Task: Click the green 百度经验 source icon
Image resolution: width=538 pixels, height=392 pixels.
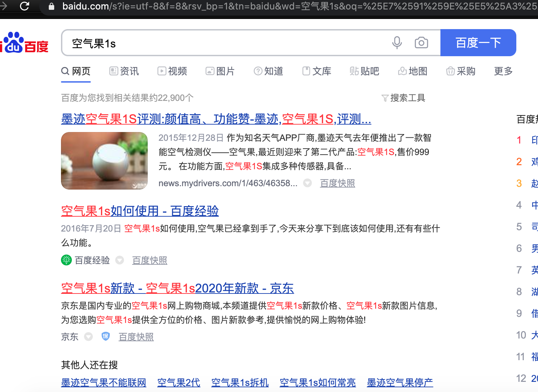Action: pyautogui.click(x=66, y=260)
